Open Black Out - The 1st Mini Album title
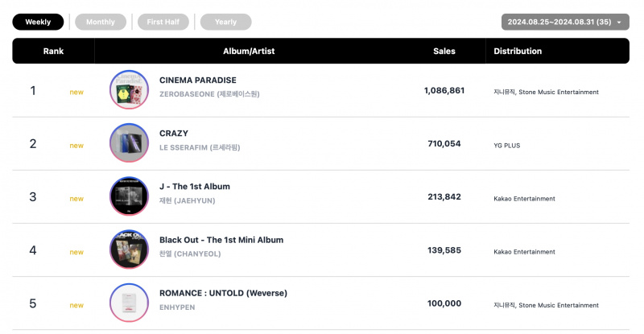The height and width of the screenshot is (334, 644). 221,240
